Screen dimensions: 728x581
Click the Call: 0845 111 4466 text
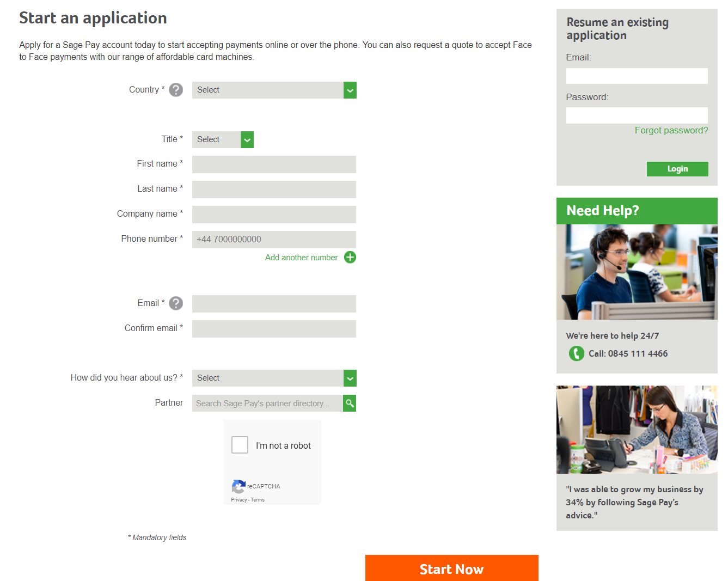coord(628,353)
